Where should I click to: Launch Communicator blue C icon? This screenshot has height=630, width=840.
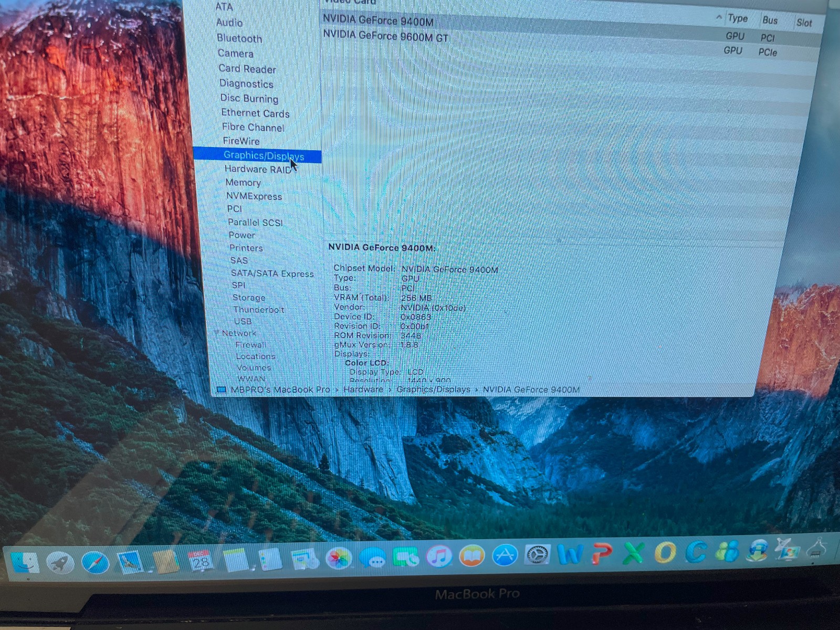(x=697, y=552)
